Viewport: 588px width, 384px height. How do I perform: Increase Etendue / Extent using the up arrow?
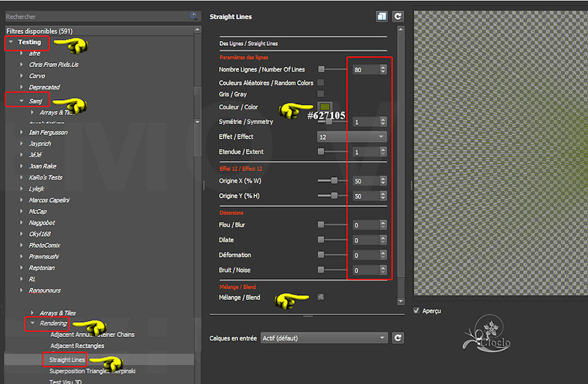383,149
